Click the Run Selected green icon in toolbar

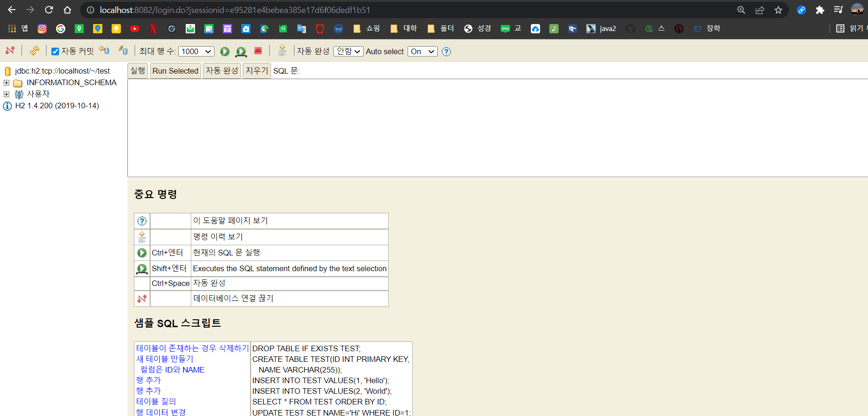coord(241,51)
